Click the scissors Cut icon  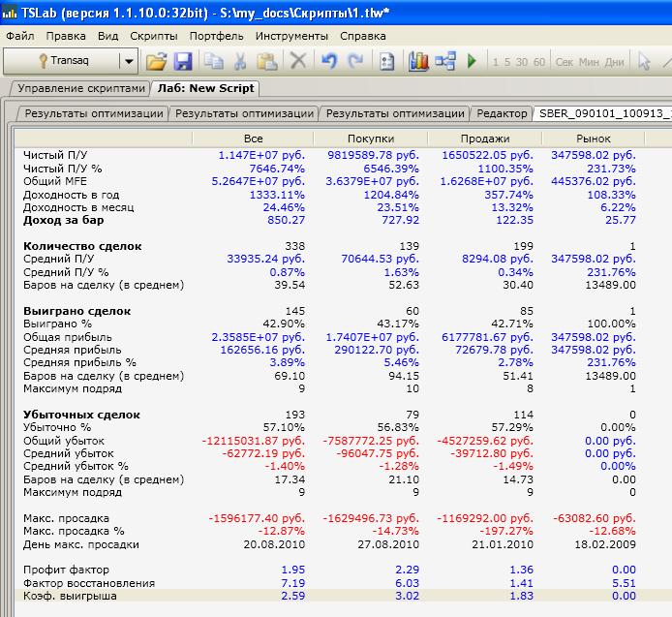(240, 61)
